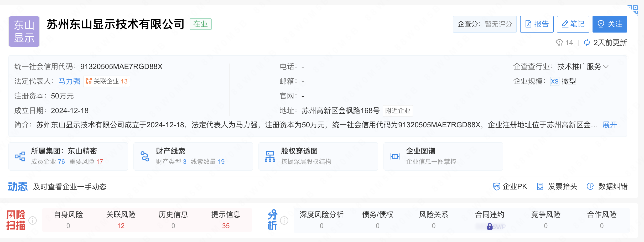Open the 股权穿透图 equity penetration icon

(x=270, y=156)
